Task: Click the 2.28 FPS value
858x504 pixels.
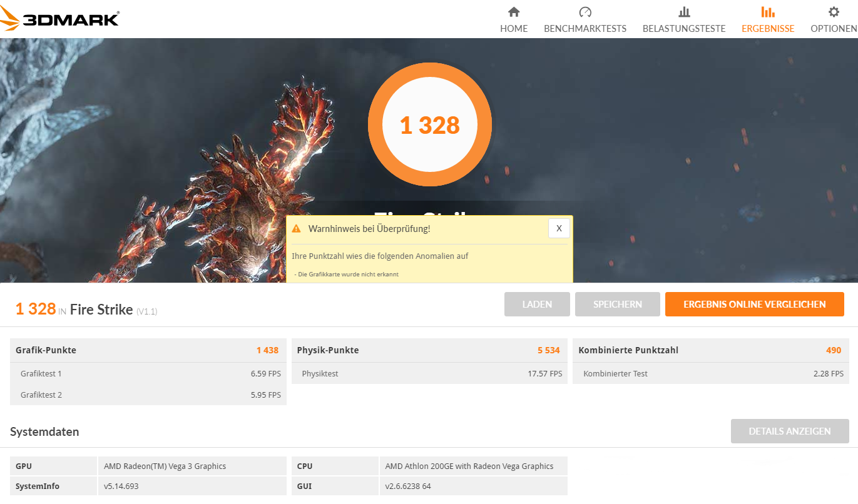Action: click(829, 374)
